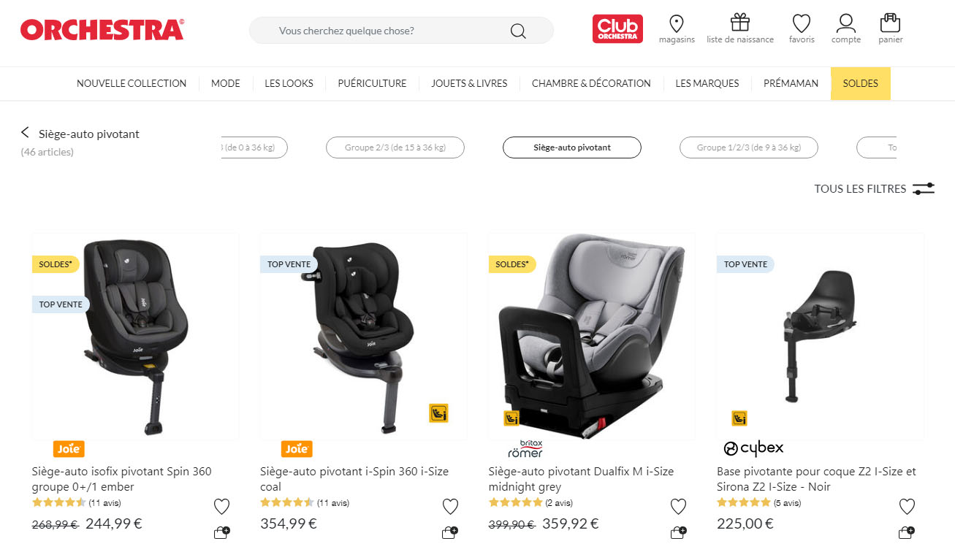955x560 pixels.
Task: Open the PUÉRICULTURE menu
Action: click(372, 83)
